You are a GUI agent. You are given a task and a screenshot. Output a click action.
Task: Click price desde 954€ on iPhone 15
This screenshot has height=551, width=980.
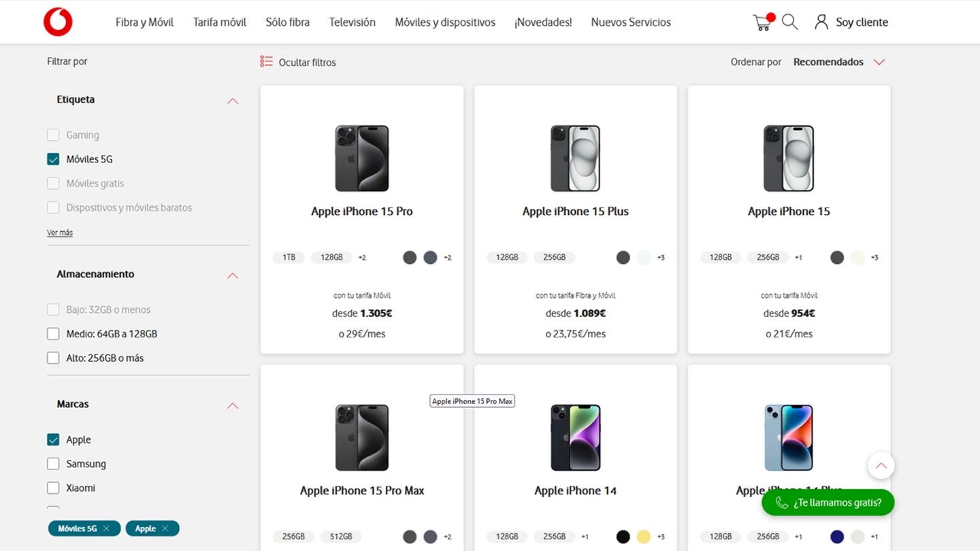click(789, 314)
